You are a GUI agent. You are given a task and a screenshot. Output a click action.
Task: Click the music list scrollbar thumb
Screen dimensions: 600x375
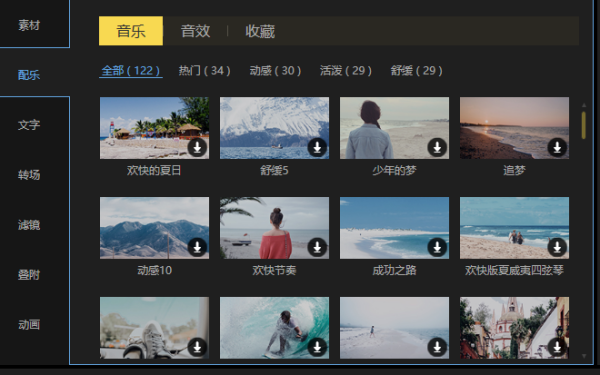584,125
